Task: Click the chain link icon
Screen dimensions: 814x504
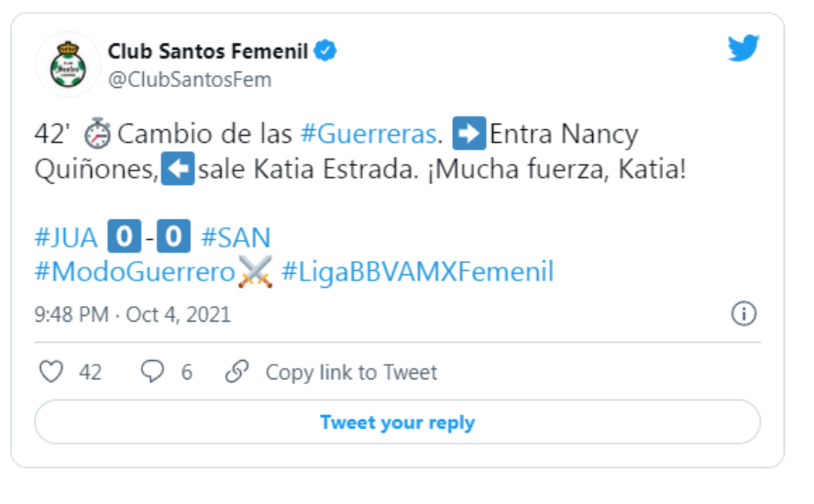Action: pos(236,372)
